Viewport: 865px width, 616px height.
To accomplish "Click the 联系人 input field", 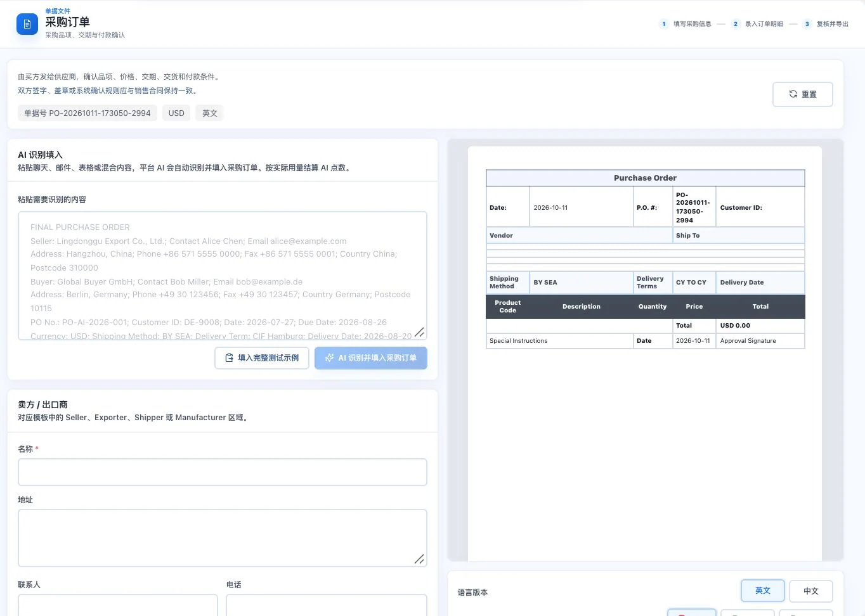I will [118, 605].
